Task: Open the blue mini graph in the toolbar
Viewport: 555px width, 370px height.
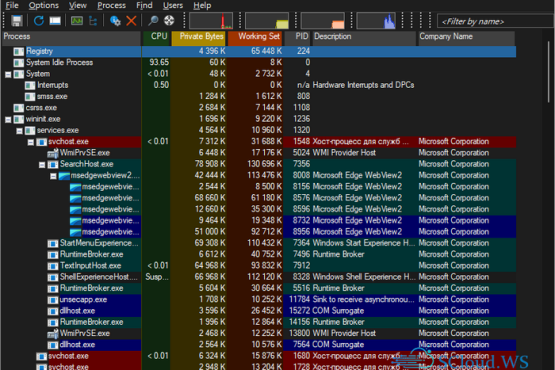Action: click(x=376, y=21)
